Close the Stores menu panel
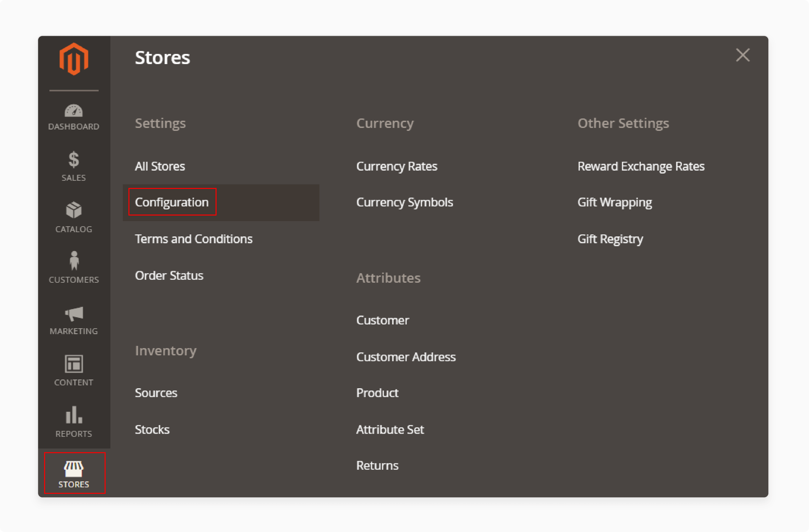Viewport: 809px width, 532px height. (x=743, y=55)
